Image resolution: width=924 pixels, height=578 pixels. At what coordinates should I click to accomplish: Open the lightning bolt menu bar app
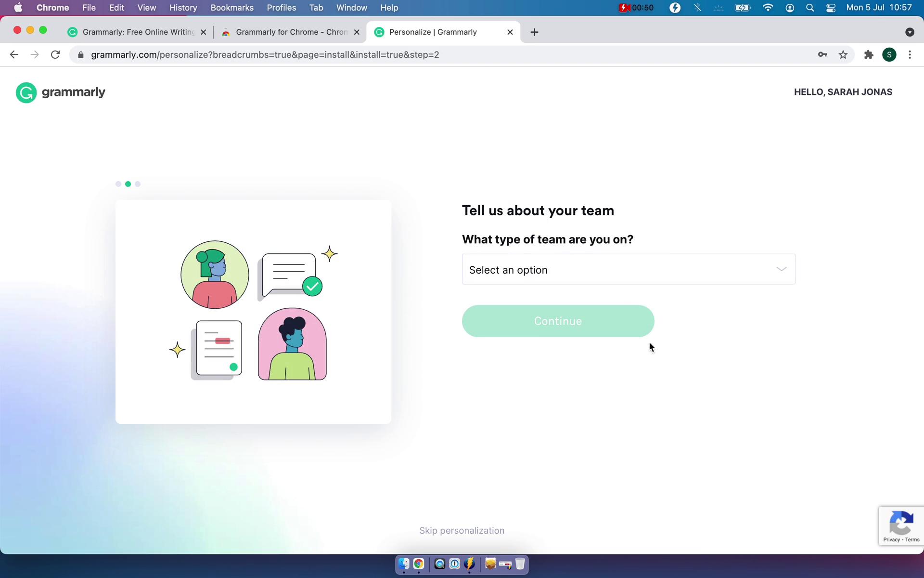pyautogui.click(x=675, y=8)
